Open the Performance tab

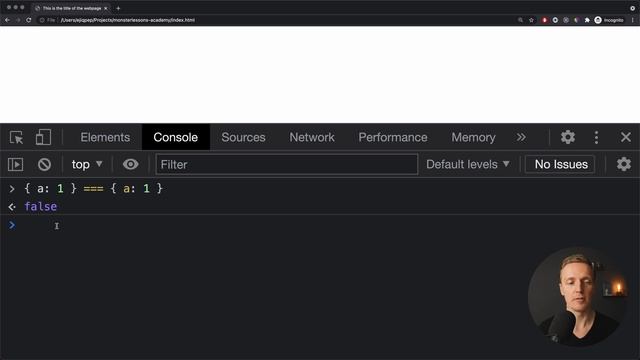tap(393, 137)
